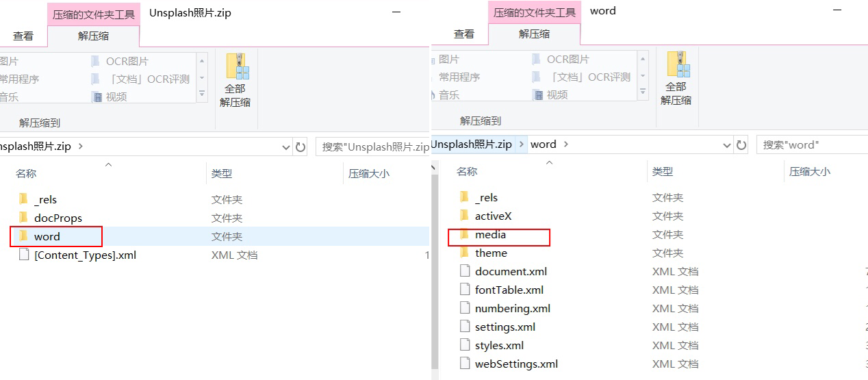Open 压缩的文件夹工具 tab in left window
Viewport: 868px width, 380px height.
(93, 14)
